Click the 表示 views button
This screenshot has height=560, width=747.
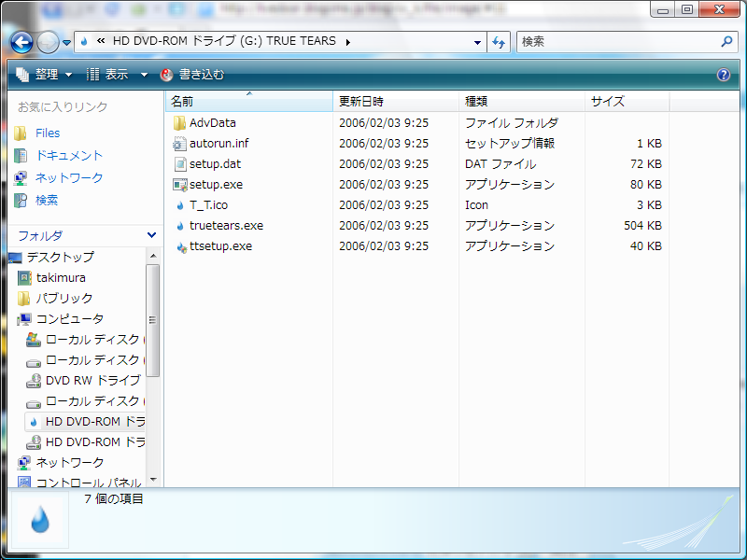pyautogui.click(x=107, y=75)
